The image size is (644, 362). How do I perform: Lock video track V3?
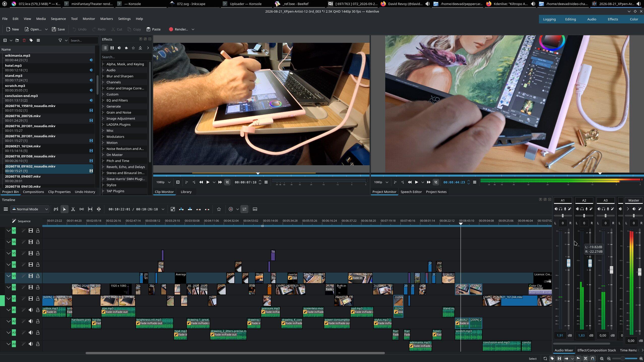pos(38,276)
